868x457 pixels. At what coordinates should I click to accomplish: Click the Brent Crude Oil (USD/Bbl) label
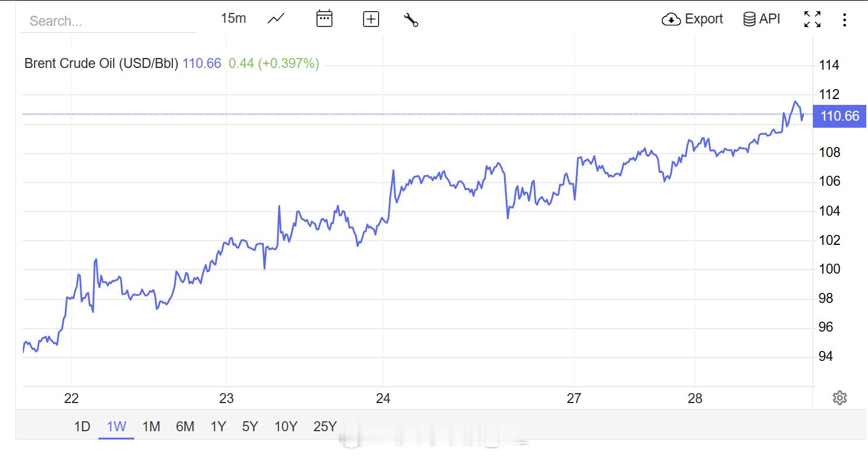(101, 63)
